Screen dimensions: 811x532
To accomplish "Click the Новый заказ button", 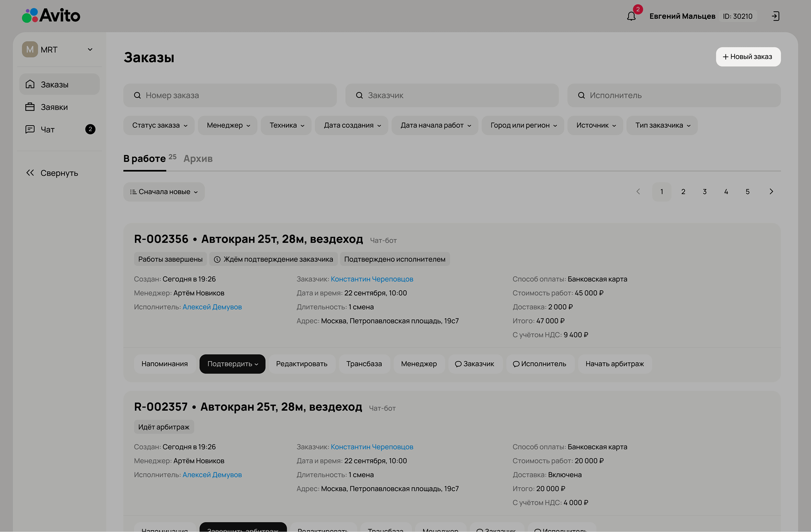I will tap(748, 57).
